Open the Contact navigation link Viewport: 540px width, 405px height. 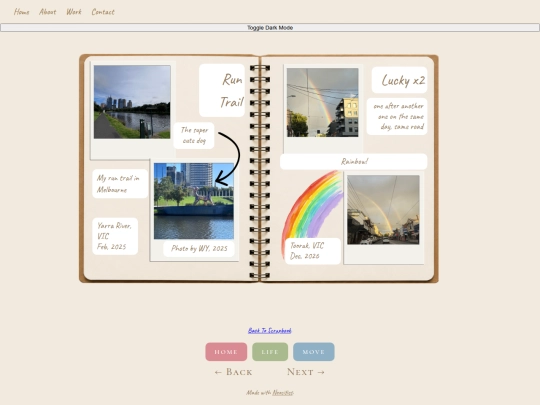click(103, 12)
